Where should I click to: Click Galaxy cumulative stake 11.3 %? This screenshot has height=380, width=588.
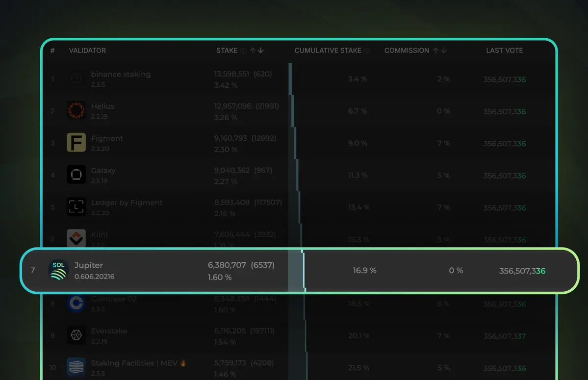pos(358,176)
